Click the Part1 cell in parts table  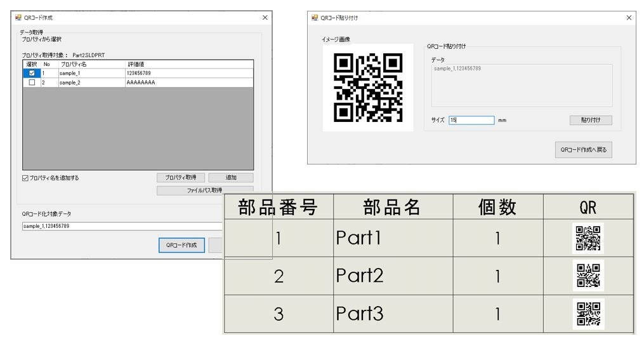click(393, 238)
